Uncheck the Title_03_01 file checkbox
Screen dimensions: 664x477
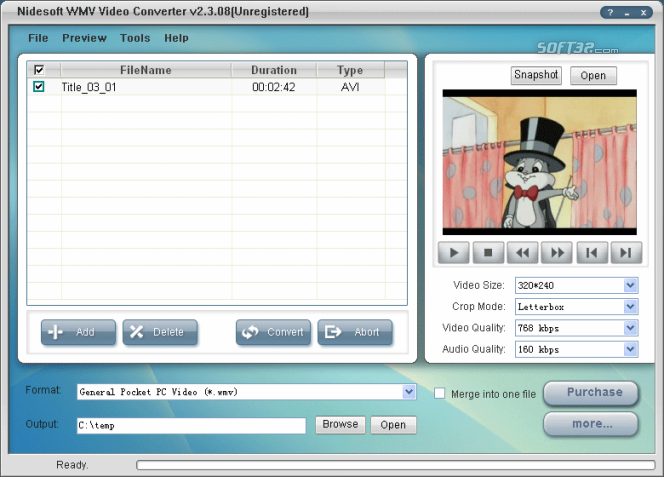coord(39,86)
